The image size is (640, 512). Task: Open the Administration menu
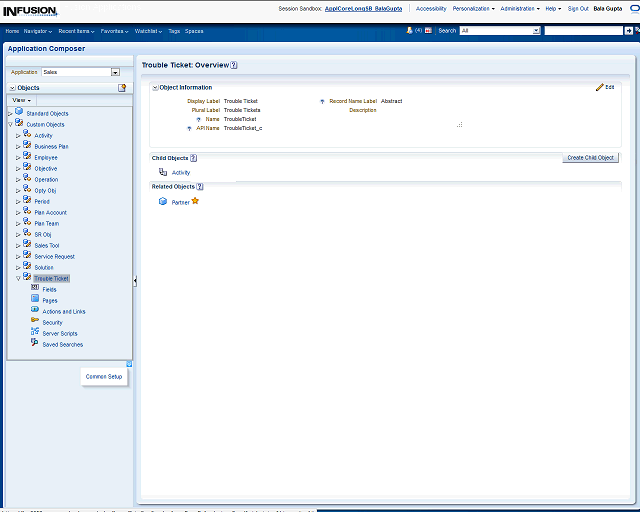click(519, 8)
